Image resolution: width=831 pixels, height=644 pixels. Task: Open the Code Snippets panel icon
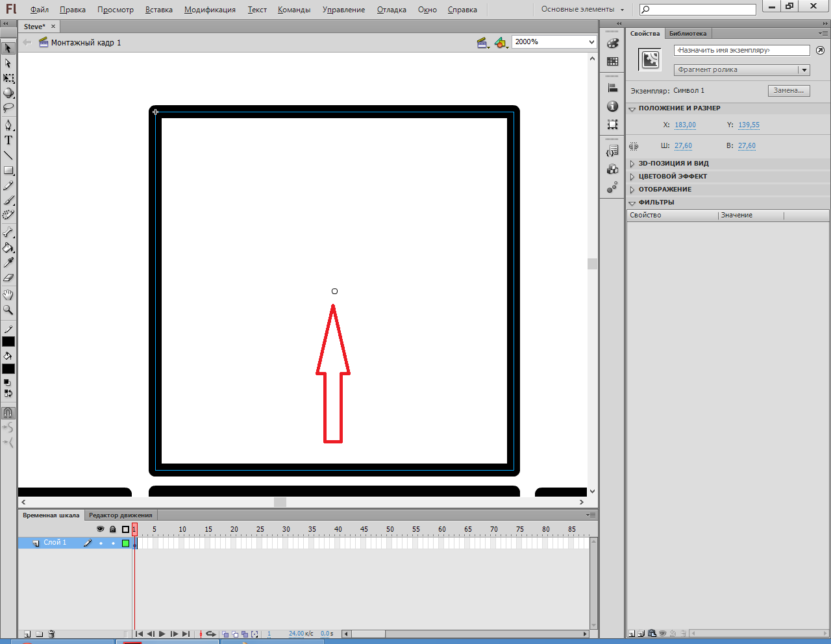[612, 151]
